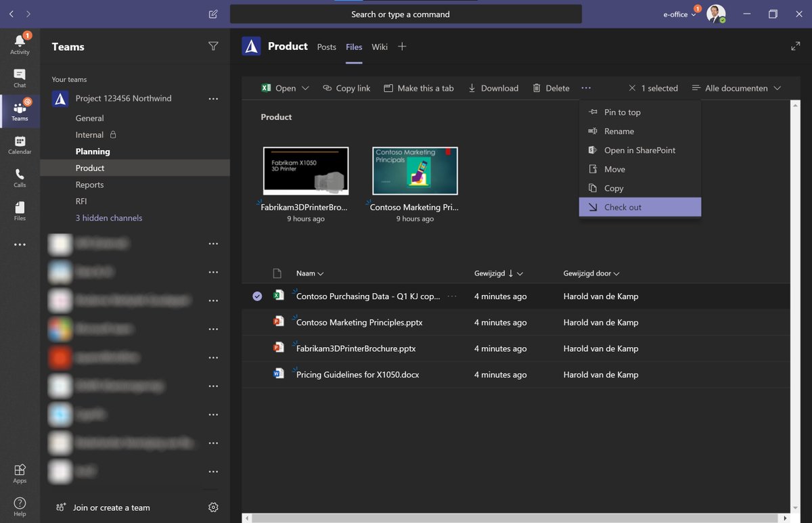
Task: Open the RFI channel
Action: (81, 201)
